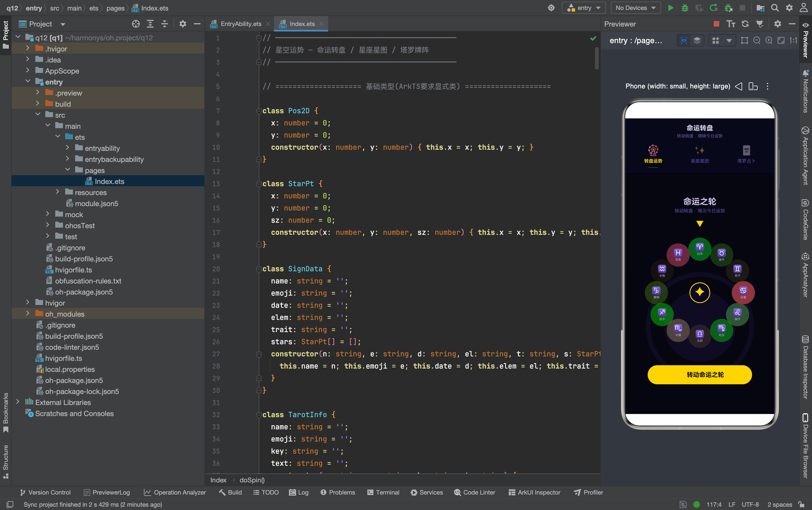The width and height of the screenshot is (812, 510).
Task: Stop the Previewer with the red square
Action: point(716,23)
